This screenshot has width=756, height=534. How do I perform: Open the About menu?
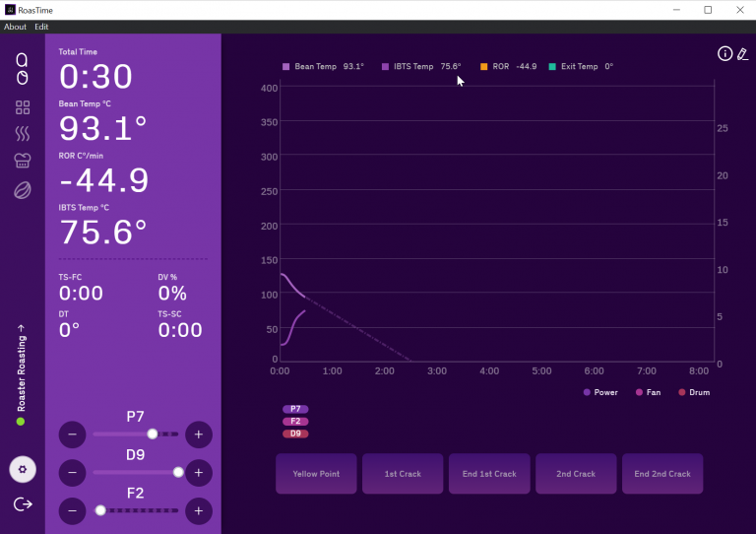(x=15, y=27)
